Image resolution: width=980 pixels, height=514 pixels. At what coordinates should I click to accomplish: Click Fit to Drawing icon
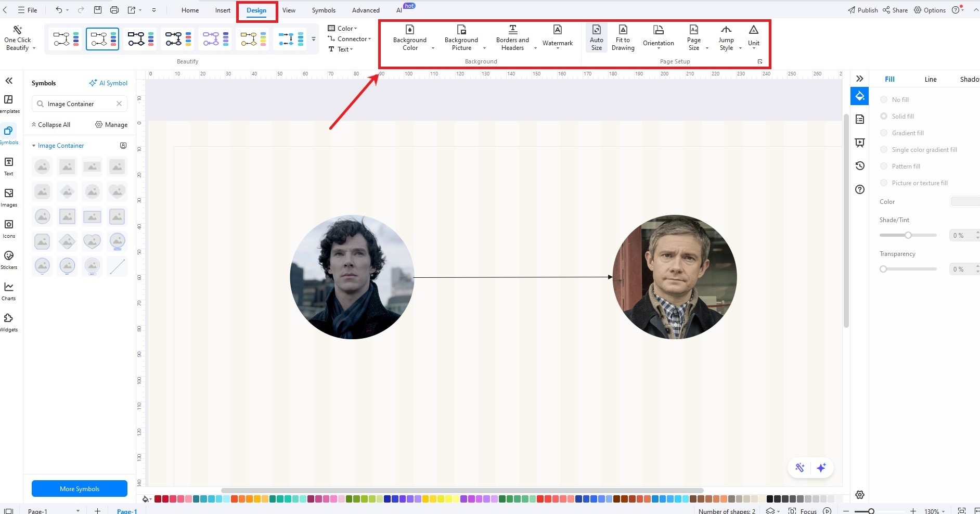coord(623,30)
